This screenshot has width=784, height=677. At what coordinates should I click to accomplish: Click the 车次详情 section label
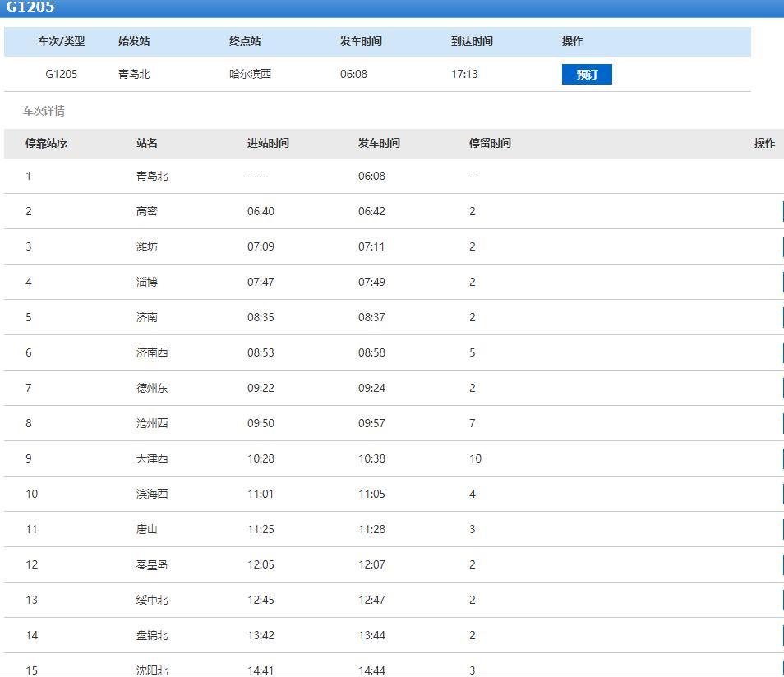click(44, 111)
